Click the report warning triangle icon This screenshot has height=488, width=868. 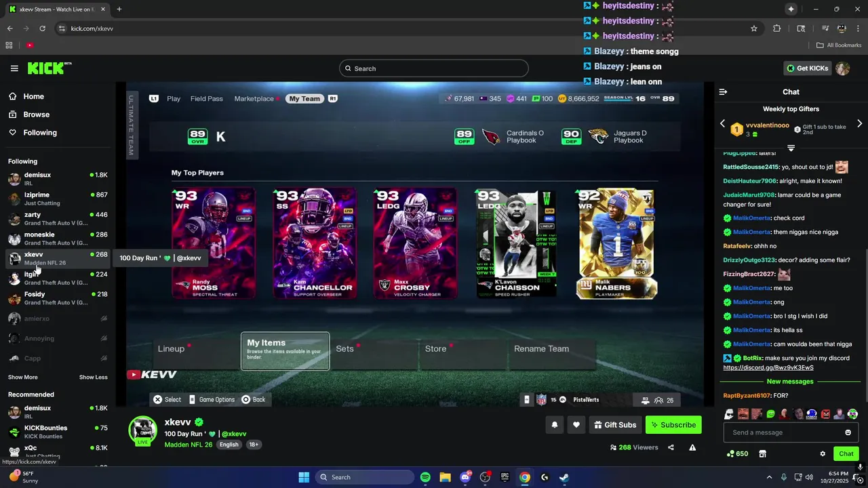point(692,447)
